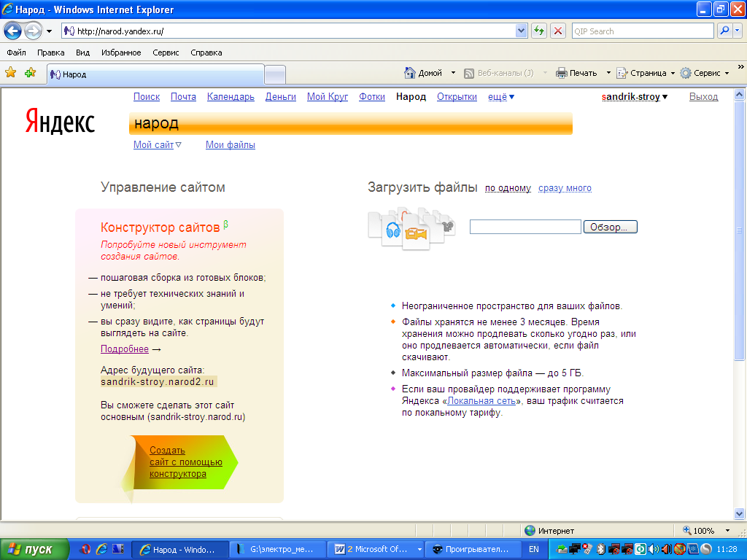Click the QIP Search input box
Viewport: 747px width, 560px height.
(642, 31)
